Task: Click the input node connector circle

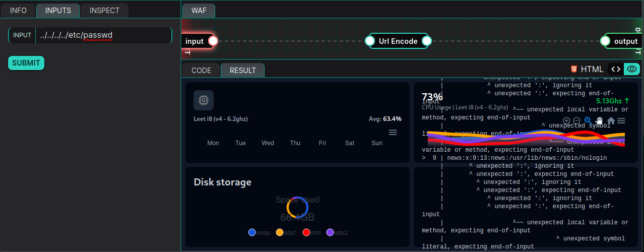Action: (x=213, y=41)
